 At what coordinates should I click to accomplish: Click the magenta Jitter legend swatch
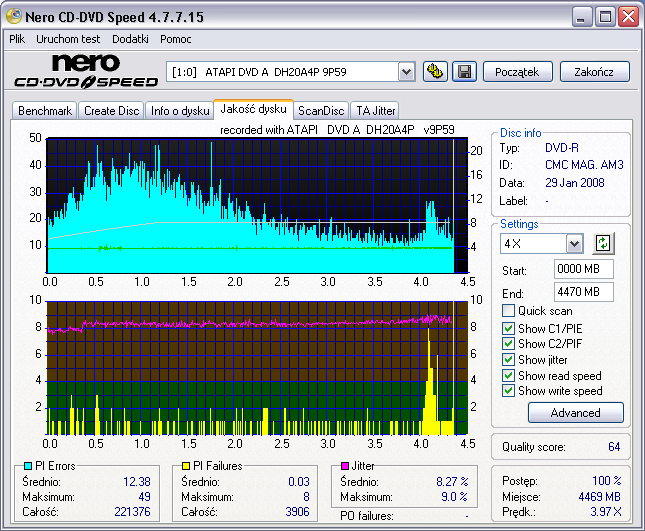click(345, 466)
